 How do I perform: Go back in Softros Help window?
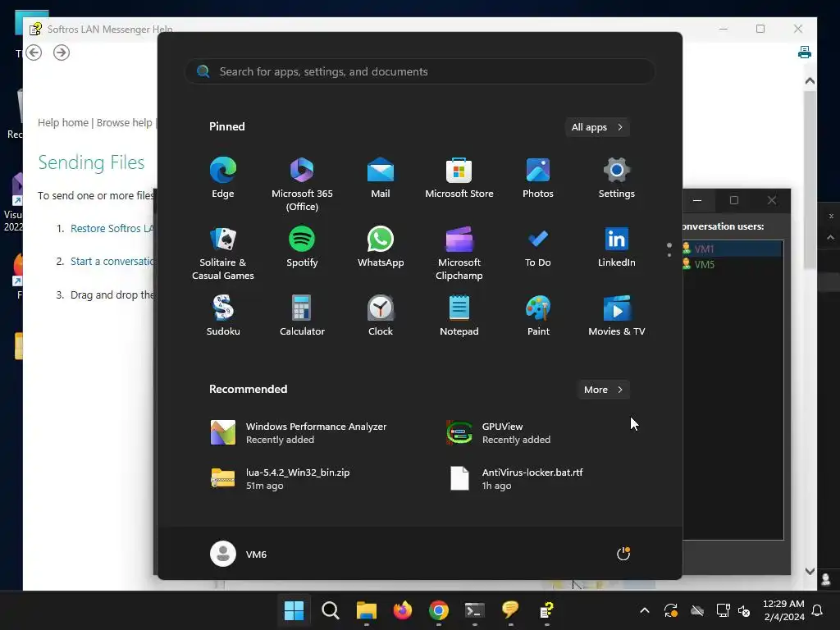(34, 52)
